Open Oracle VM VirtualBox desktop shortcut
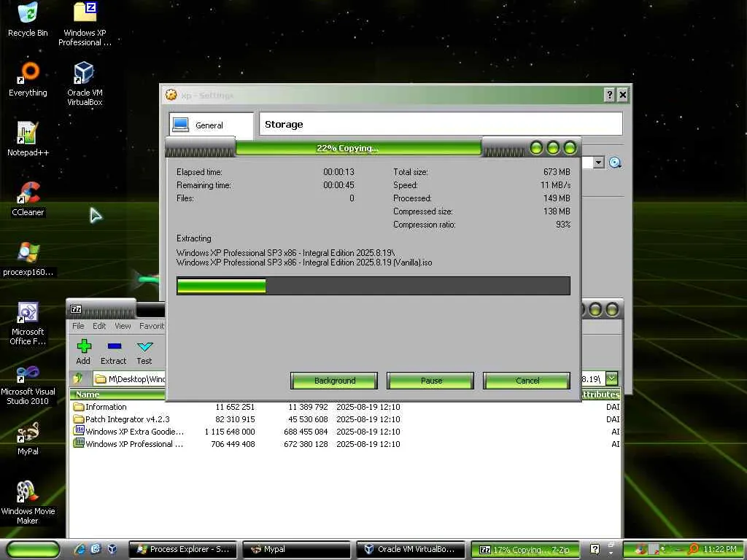 point(85,83)
